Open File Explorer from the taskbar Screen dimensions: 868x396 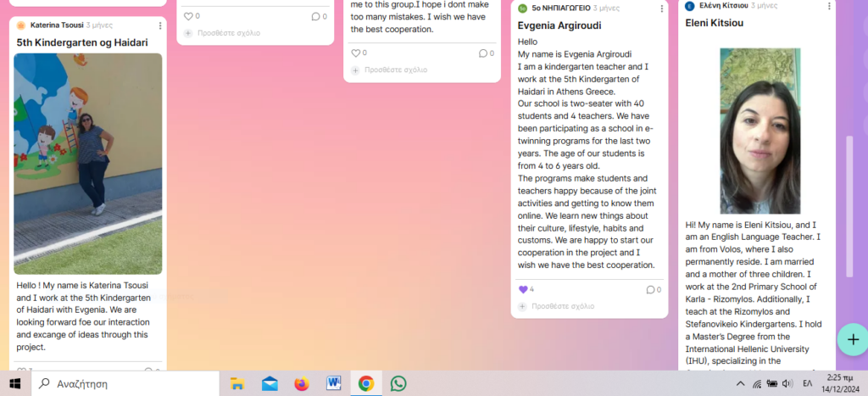[x=237, y=383]
